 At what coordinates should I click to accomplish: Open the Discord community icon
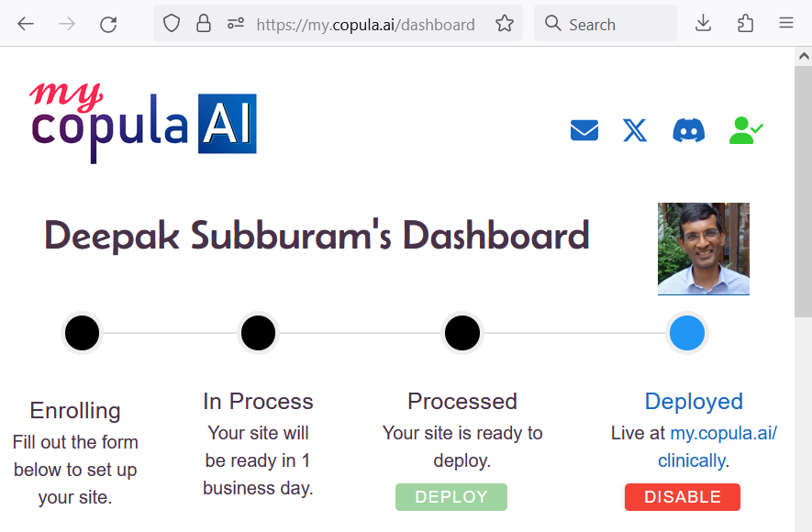pyautogui.click(x=689, y=130)
